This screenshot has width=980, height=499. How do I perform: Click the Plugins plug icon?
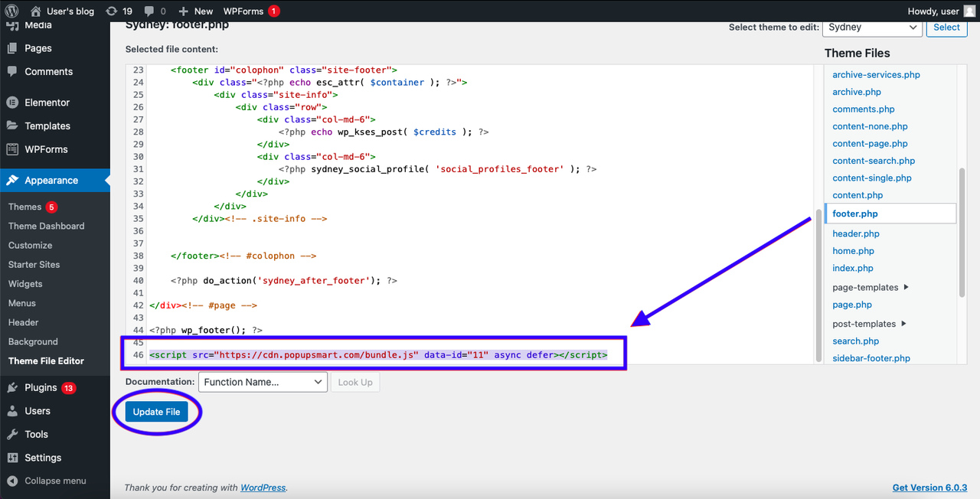tap(12, 387)
